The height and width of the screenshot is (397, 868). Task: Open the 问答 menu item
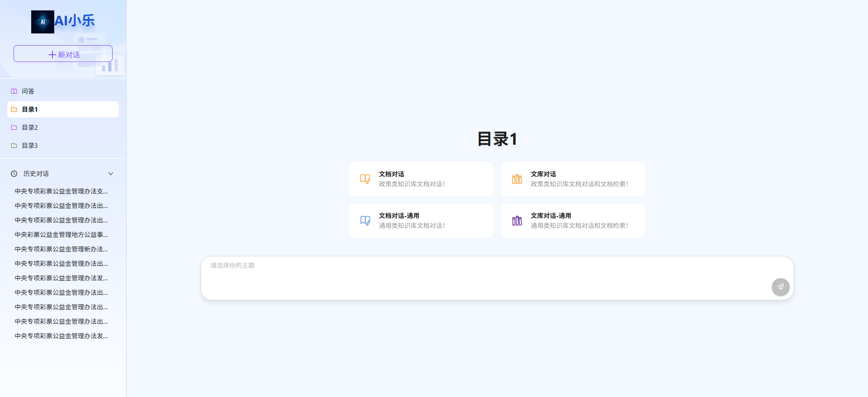28,91
